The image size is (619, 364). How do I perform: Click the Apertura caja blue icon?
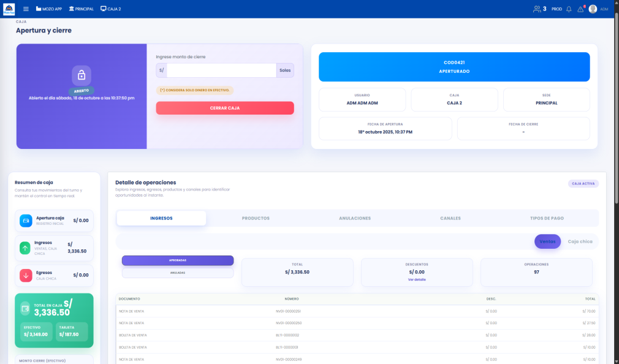[26, 221]
